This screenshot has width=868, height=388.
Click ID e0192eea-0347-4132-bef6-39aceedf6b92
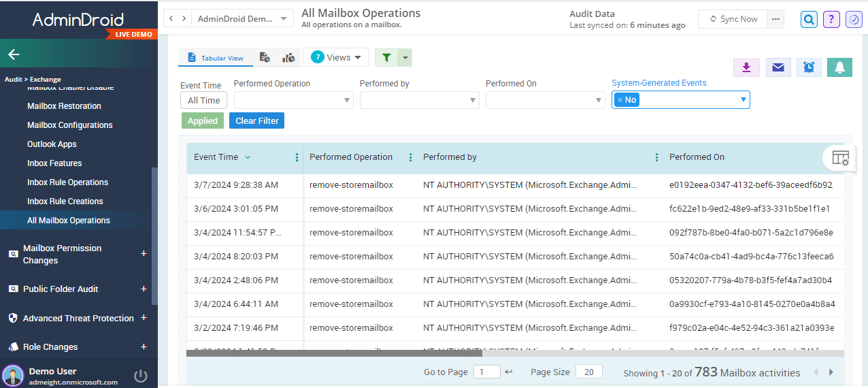click(751, 184)
